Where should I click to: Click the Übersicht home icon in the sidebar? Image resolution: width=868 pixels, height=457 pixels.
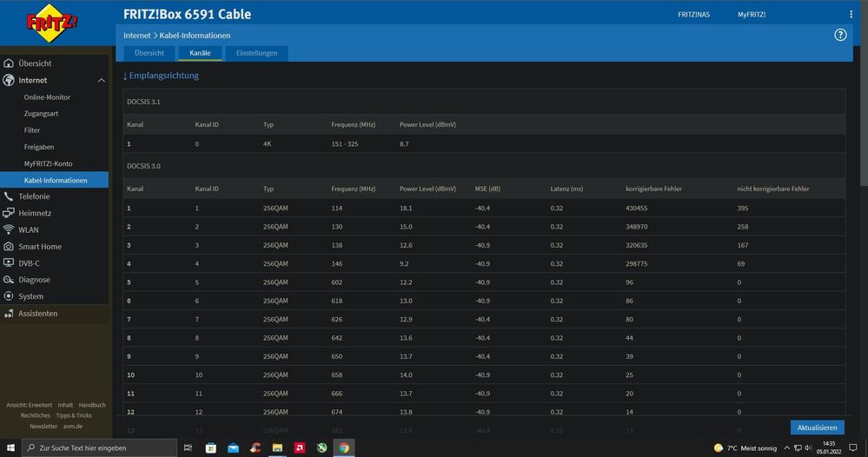(x=9, y=63)
